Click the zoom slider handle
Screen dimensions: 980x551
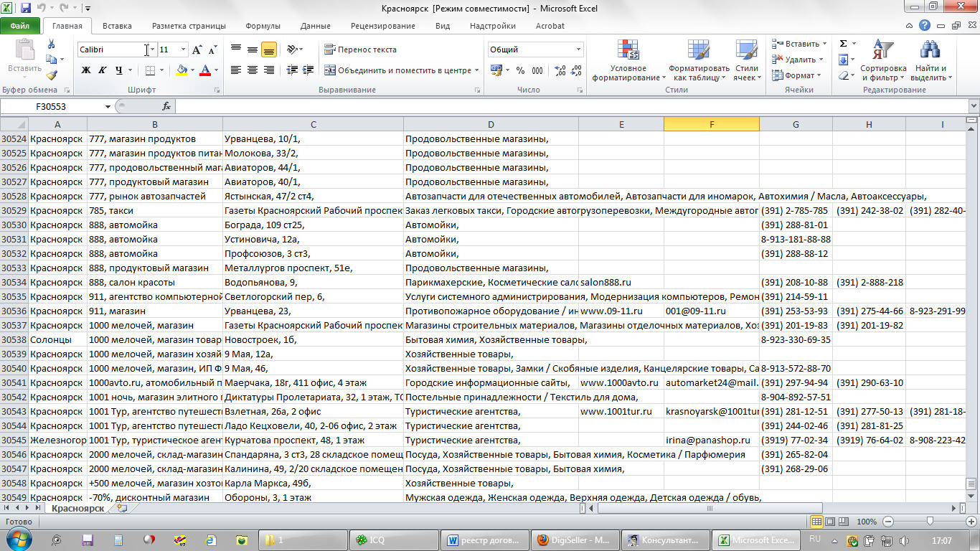[x=930, y=522]
